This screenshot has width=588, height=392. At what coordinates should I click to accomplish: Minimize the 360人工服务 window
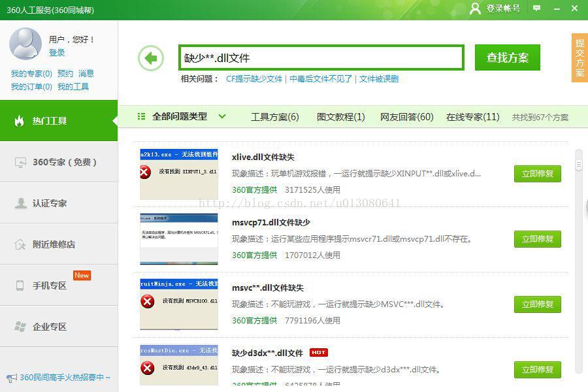557,8
